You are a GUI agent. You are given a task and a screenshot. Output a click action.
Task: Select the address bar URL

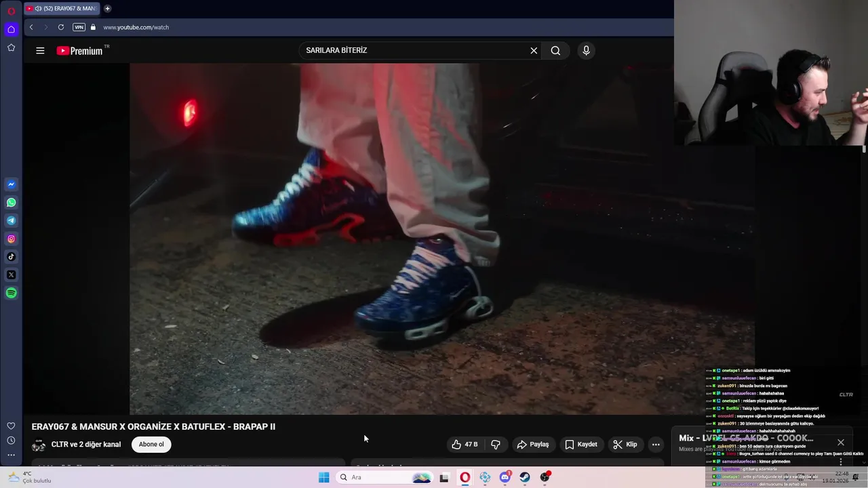coord(136,27)
